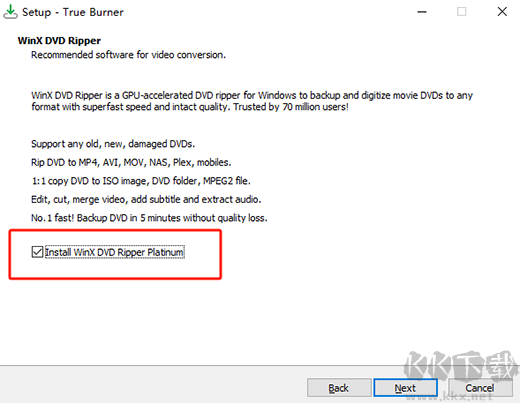
Task: Minimize the True Burner setup window
Action: 422,12
